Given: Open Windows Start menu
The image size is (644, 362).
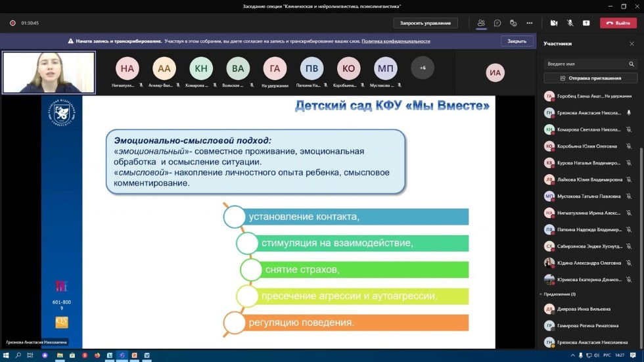Looking at the screenshot, I should [6, 355].
